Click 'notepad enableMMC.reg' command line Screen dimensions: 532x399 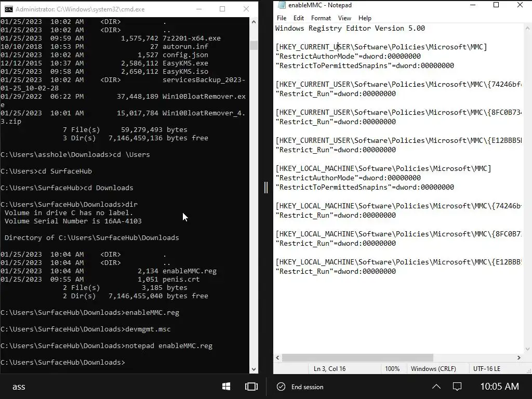[x=107, y=346]
